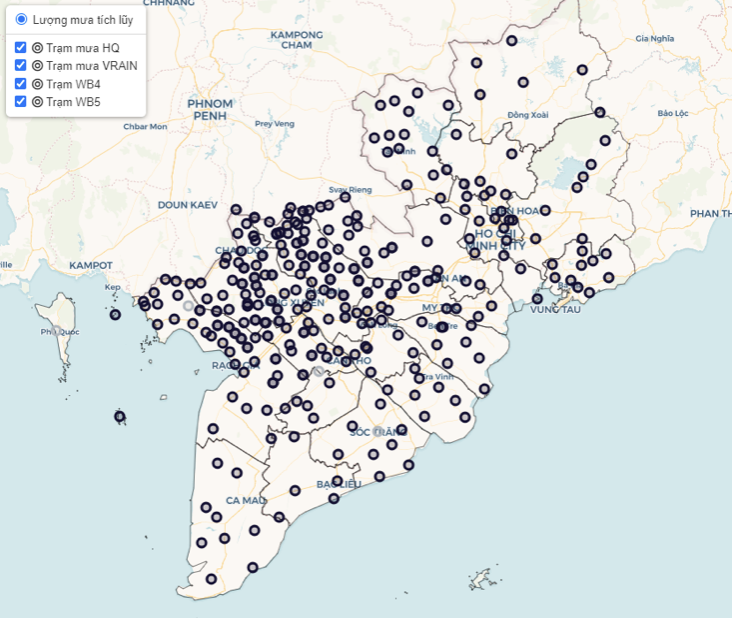Image resolution: width=732 pixels, height=620 pixels.
Task: Click the Kampot map label
Action: (91, 264)
